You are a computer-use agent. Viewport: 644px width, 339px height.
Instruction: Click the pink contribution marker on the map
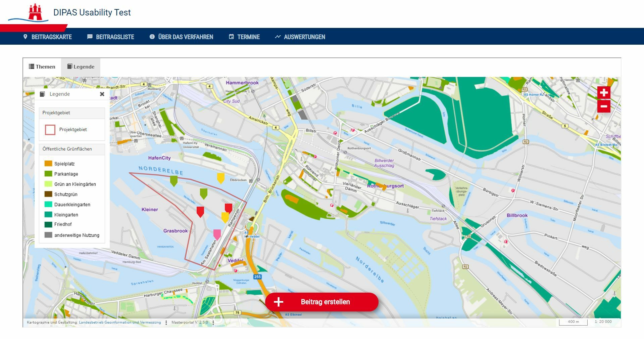[x=217, y=234]
